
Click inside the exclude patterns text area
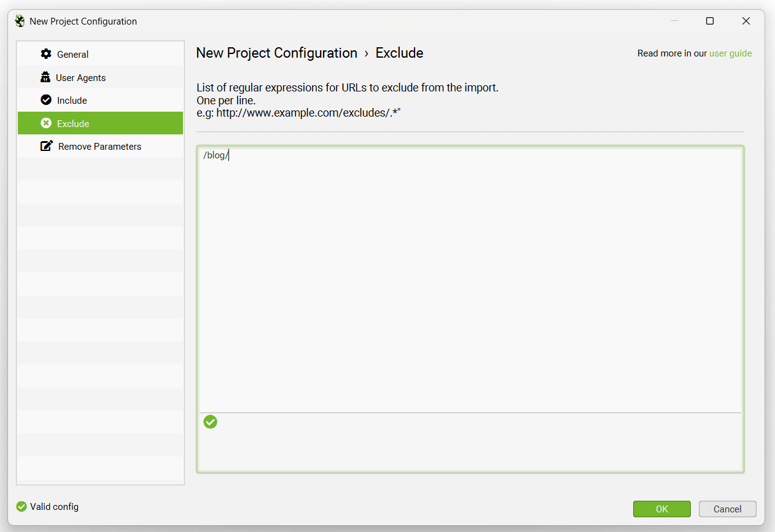pyautogui.click(x=470, y=279)
